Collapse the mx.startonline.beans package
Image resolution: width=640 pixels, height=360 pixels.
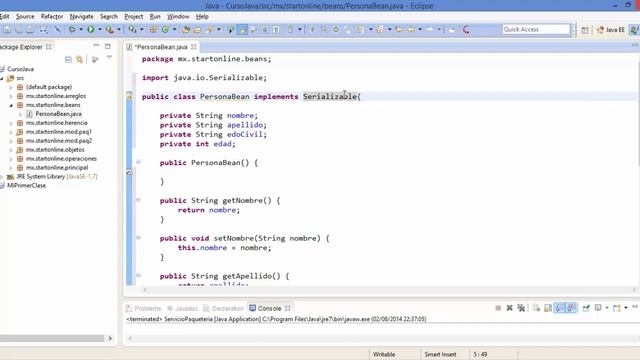pyautogui.click(x=11, y=105)
